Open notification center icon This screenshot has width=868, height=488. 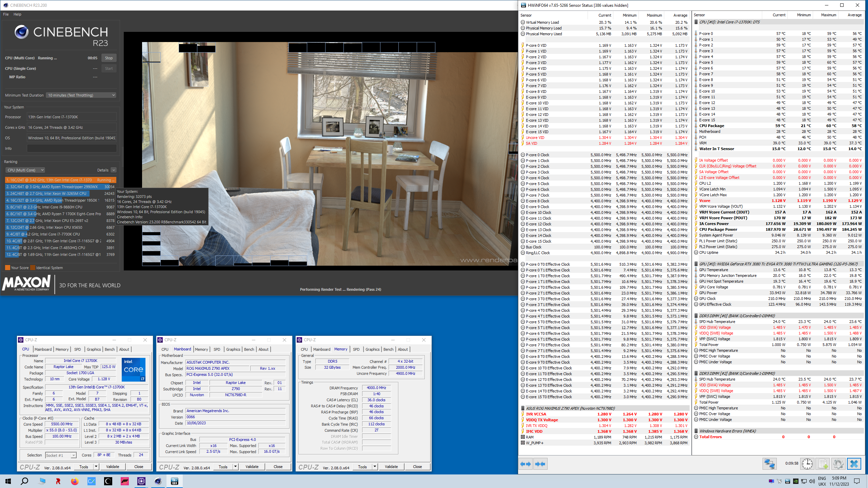[857, 481]
